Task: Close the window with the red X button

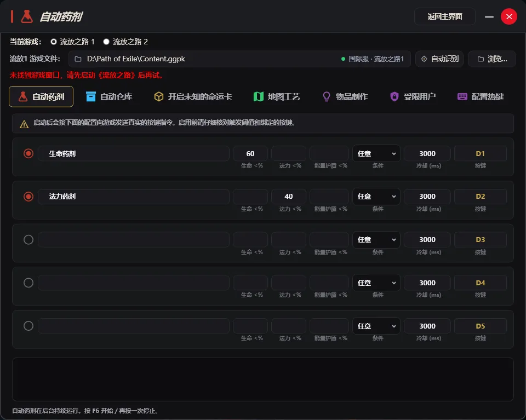Action: [509, 17]
